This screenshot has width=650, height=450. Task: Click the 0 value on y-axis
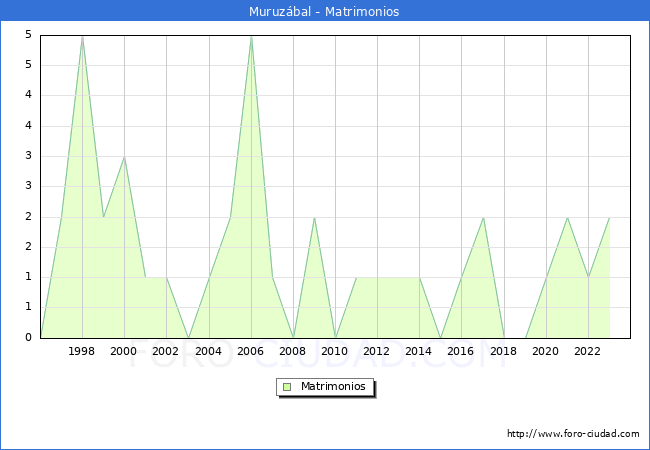tap(28, 337)
